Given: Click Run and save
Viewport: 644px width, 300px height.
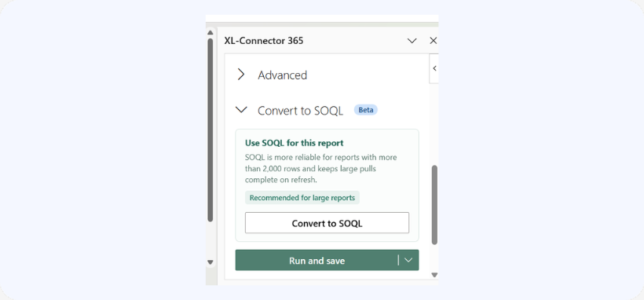Looking at the screenshot, I should pyautogui.click(x=317, y=261).
